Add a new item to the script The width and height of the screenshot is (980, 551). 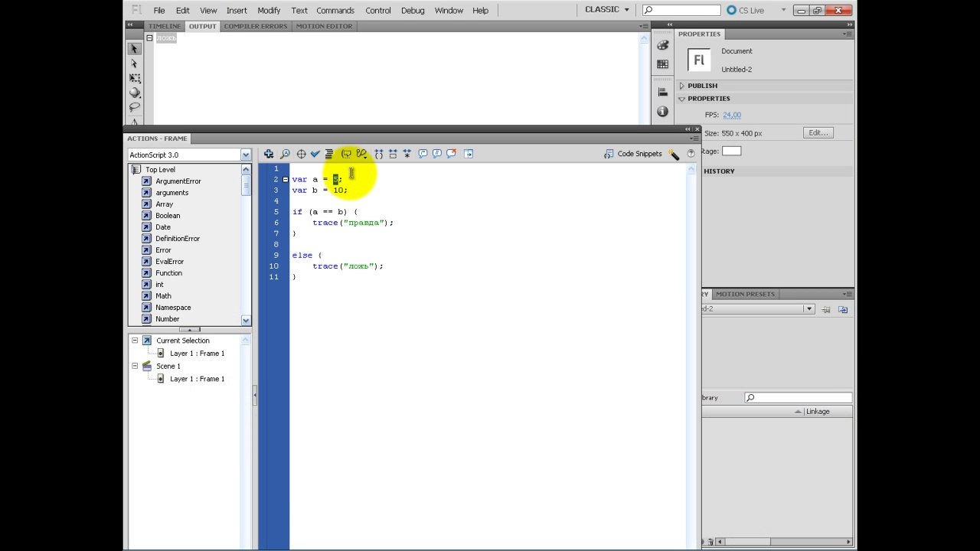click(269, 154)
